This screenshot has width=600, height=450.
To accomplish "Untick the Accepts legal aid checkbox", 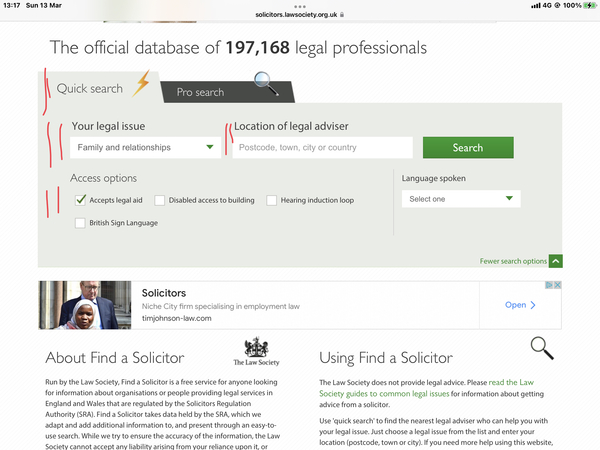I will coord(81,200).
